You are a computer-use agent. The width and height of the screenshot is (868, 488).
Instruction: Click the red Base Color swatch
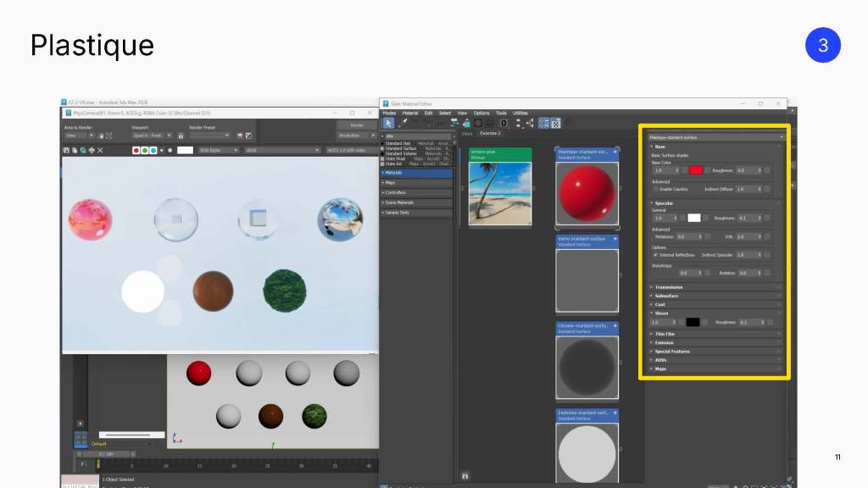point(696,170)
